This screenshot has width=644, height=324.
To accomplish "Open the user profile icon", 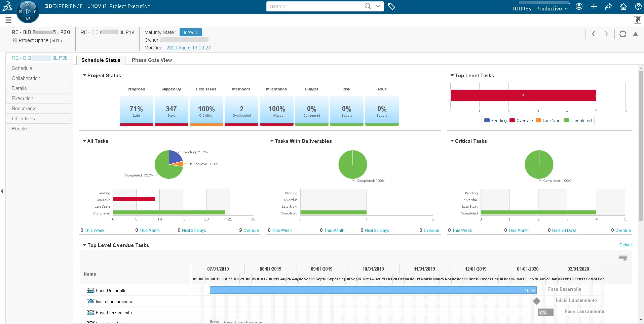I will coord(579,6).
